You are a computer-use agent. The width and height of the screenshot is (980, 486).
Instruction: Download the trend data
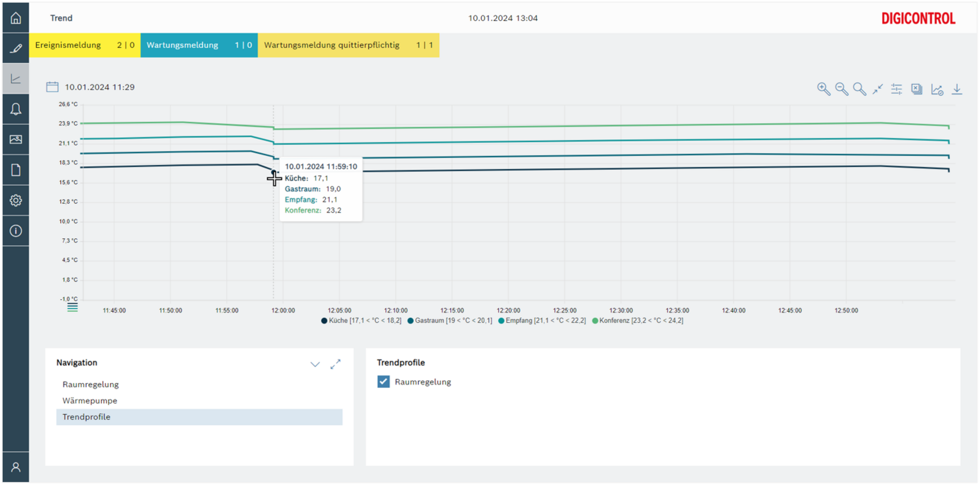pos(957,89)
